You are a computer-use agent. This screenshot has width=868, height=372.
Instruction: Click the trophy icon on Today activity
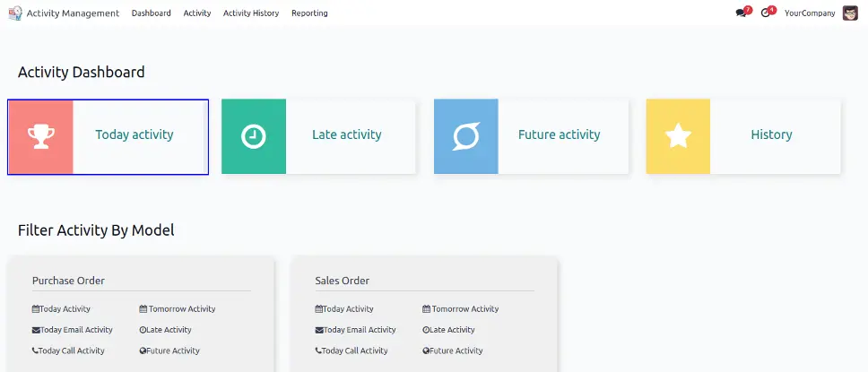point(40,136)
